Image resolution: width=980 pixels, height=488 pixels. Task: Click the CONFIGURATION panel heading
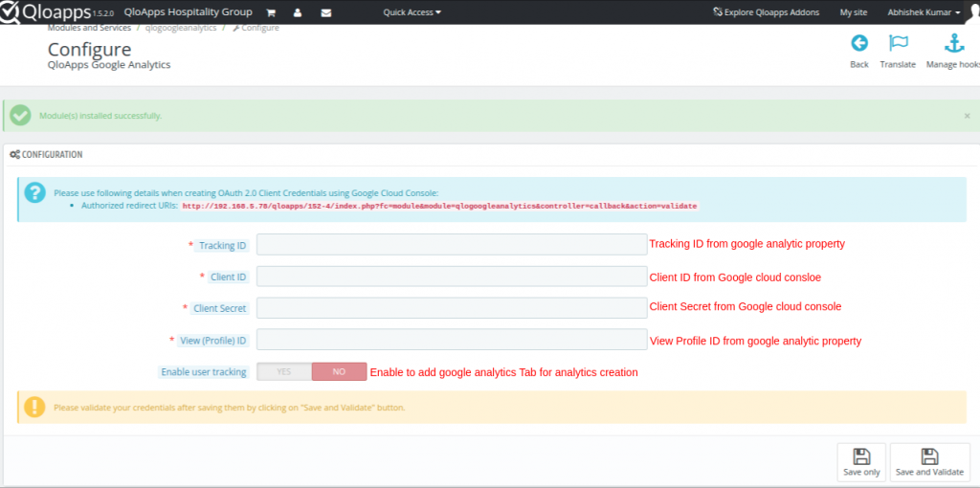click(x=52, y=154)
